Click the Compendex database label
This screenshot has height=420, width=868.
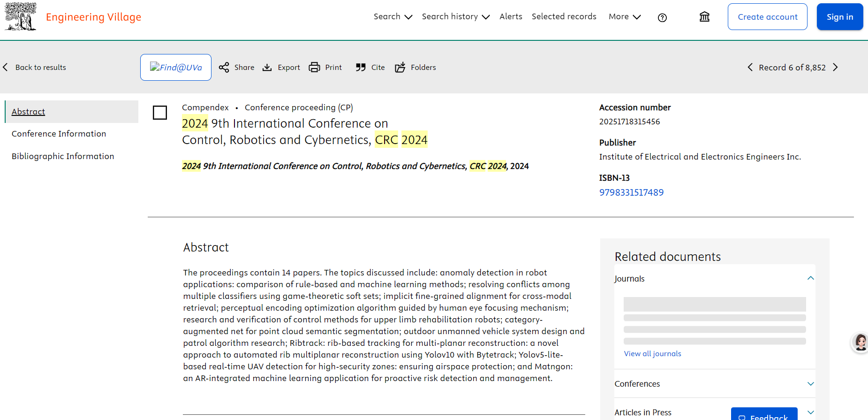[x=205, y=107]
